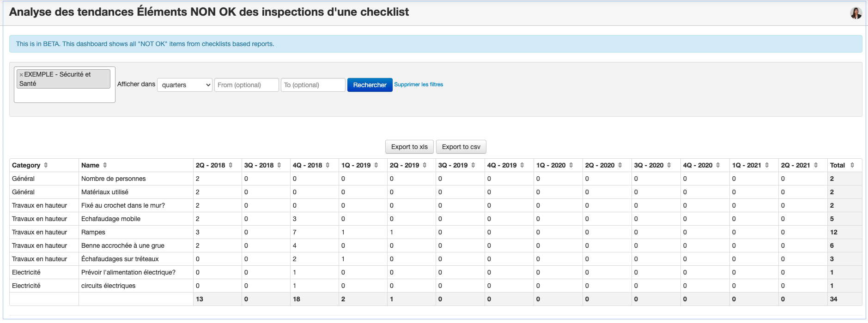Click the sort icon for 3Q - 2019
Screen dimensions: 868x323
[x=473, y=165]
